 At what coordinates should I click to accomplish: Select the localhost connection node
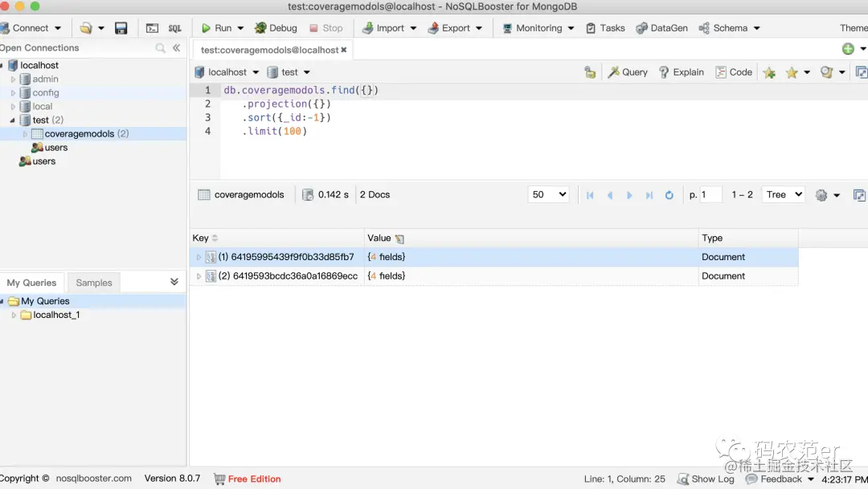pos(39,65)
